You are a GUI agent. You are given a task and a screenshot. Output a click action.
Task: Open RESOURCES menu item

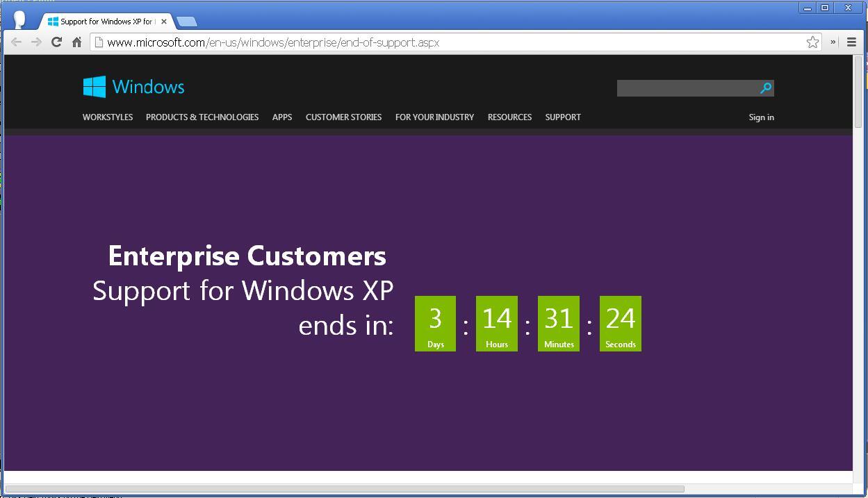(x=509, y=117)
